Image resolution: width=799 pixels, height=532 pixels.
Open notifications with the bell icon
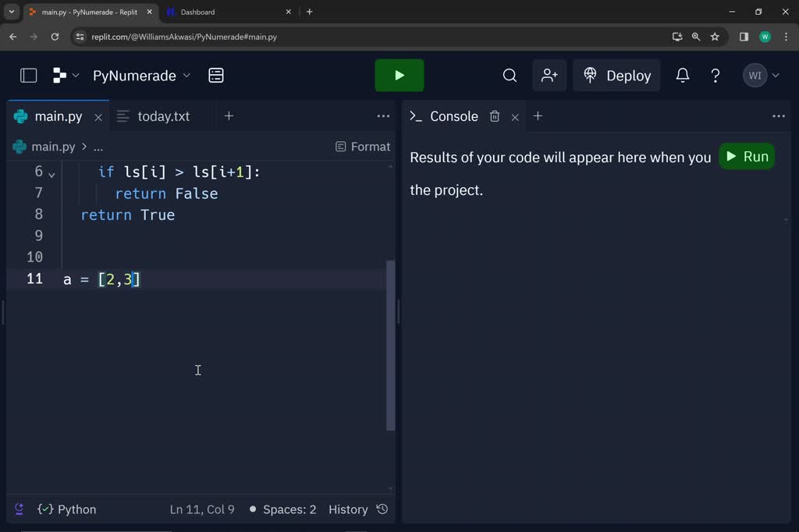[x=682, y=75]
